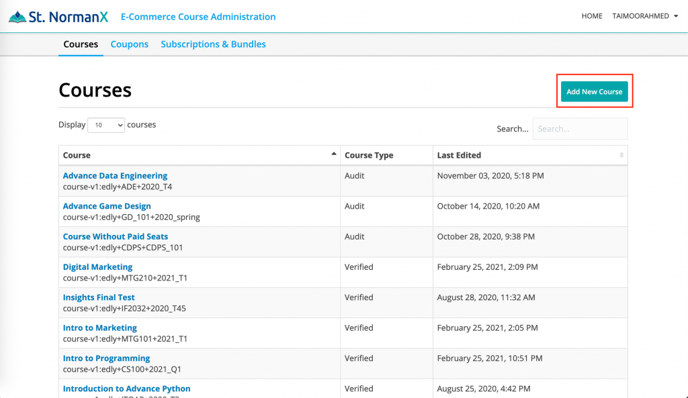This screenshot has height=398, width=688.
Task: Click date October 14, 2020, 10:20 AM
Action: click(x=488, y=206)
